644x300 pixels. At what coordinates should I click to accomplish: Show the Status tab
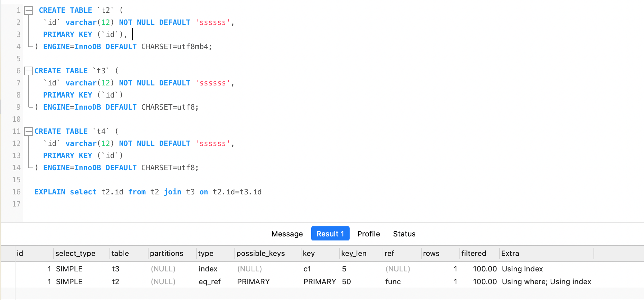404,234
